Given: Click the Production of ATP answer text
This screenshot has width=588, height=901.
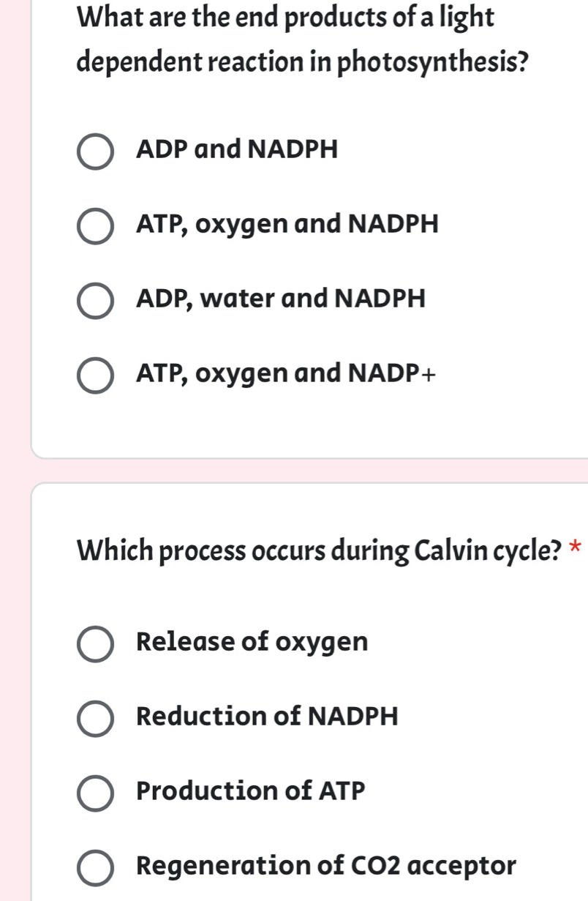Looking at the screenshot, I should coord(250,792).
